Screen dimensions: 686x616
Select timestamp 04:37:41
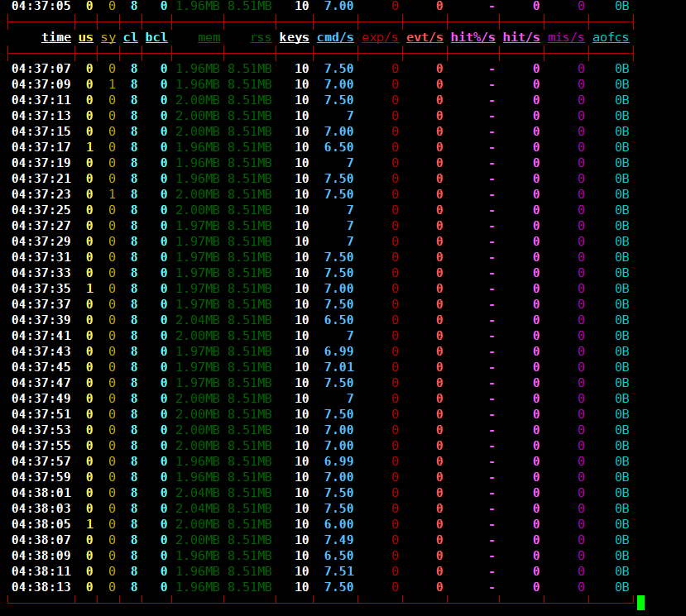(41, 336)
